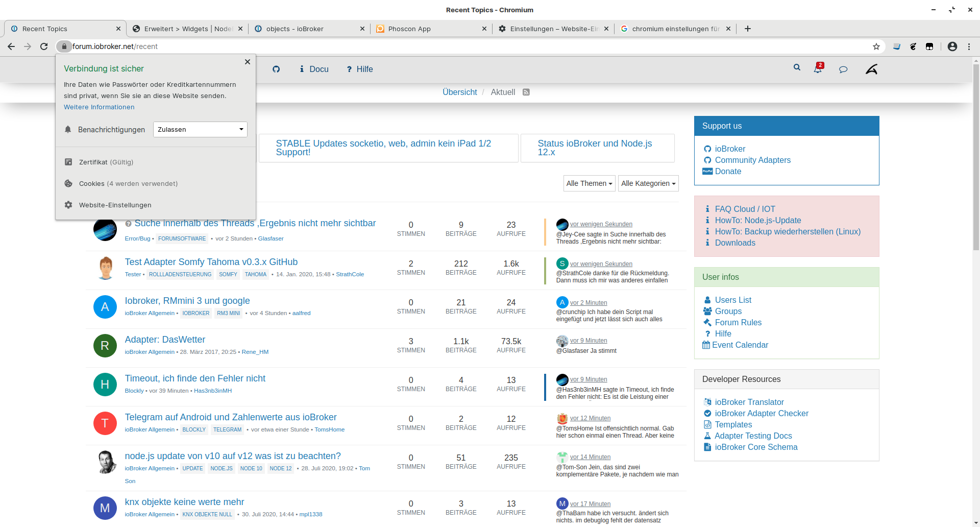Screen dimensions: 980x527
Task: Open topic Test Adapter Somfy Tahoma v0.3.x GitHub
Action: click(211, 262)
